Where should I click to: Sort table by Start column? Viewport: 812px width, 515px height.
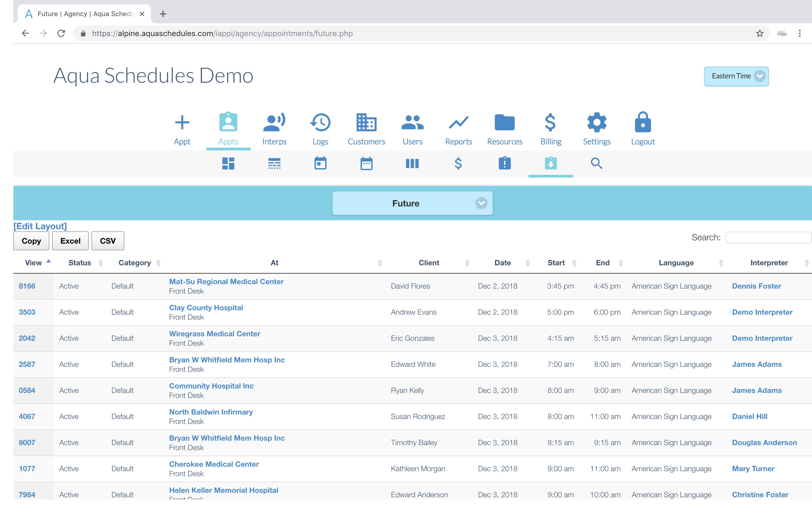[556, 263]
